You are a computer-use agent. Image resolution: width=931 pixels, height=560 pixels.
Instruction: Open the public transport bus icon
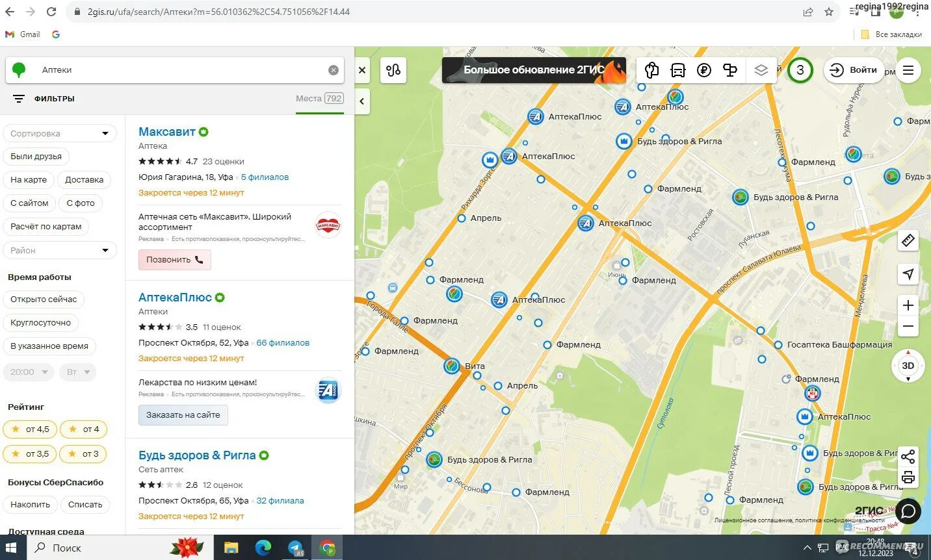point(678,70)
